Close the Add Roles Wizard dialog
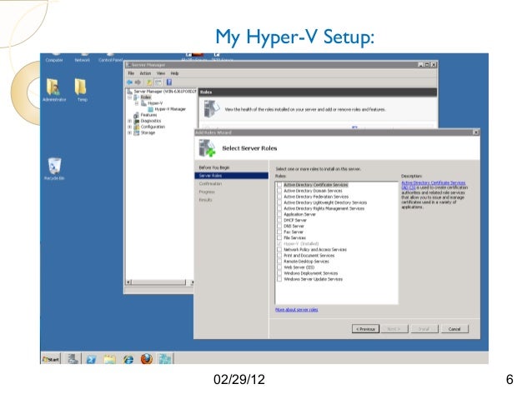Viewport: 532px width, 399px height. [x=475, y=132]
